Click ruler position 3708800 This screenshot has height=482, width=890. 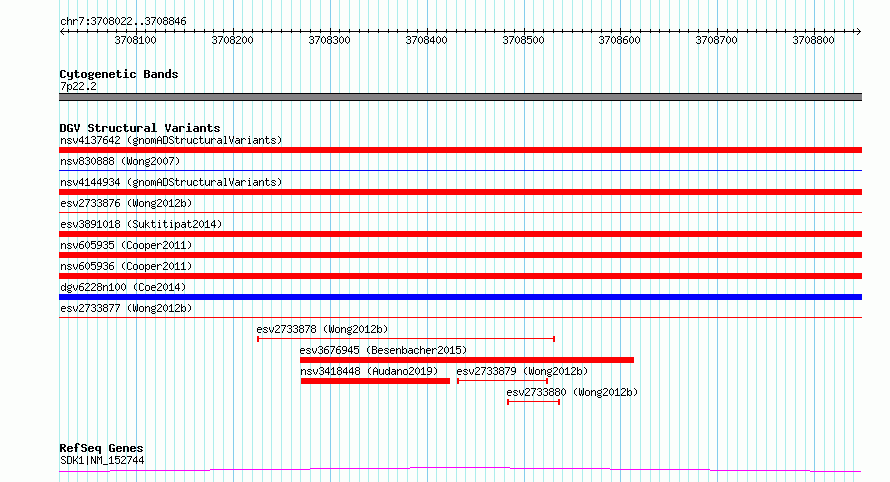click(813, 40)
